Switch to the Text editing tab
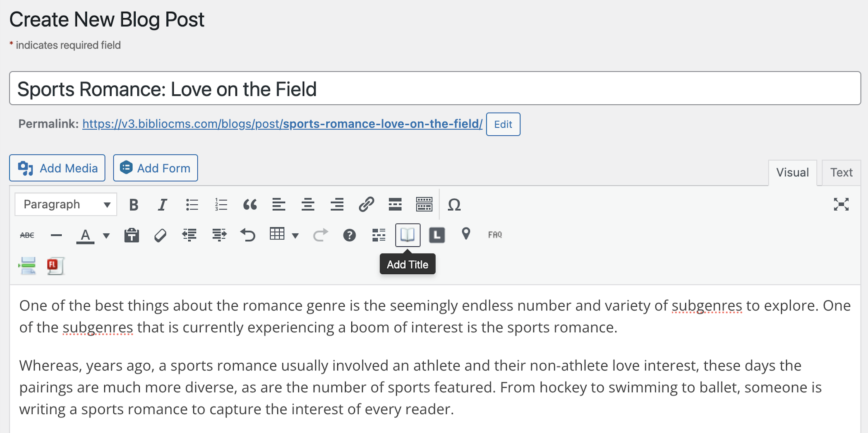Image resolution: width=868 pixels, height=433 pixels. point(841,172)
